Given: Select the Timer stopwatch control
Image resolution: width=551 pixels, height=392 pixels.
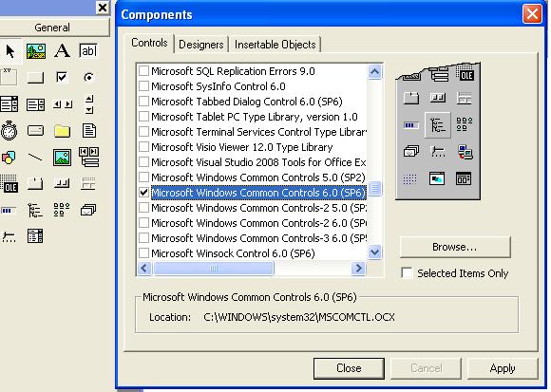Looking at the screenshot, I should tap(9, 131).
